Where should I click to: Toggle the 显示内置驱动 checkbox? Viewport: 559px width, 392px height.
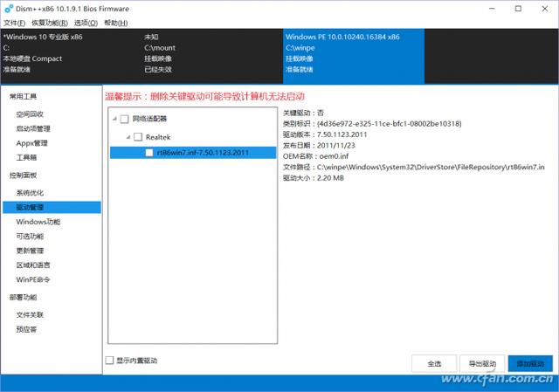[x=110, y=361]
